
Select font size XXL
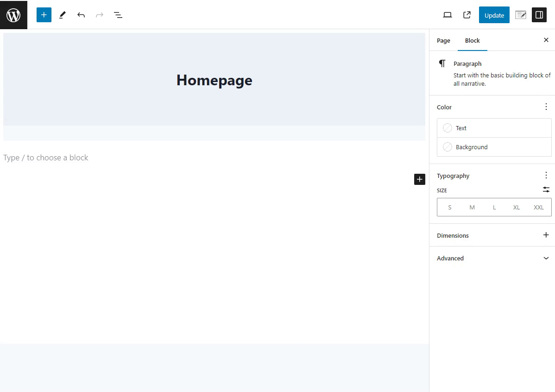click(x=539, y=207)
